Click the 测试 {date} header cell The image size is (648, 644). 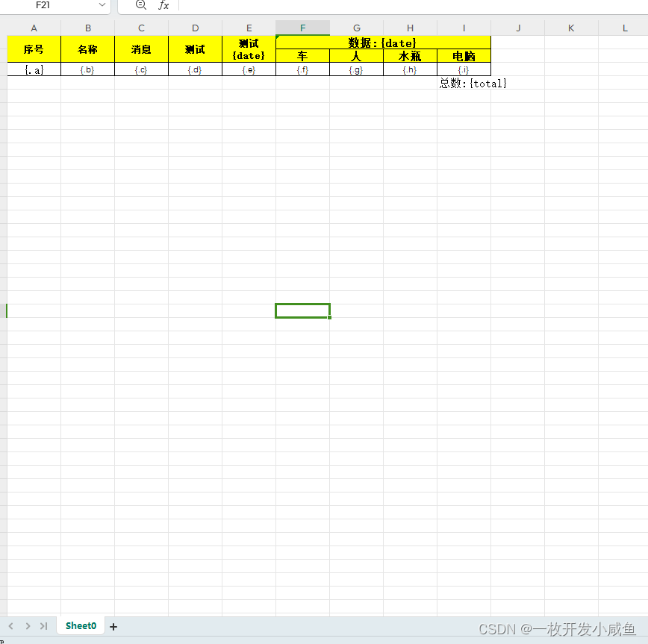pyautogui.click(x=249, y=49)
